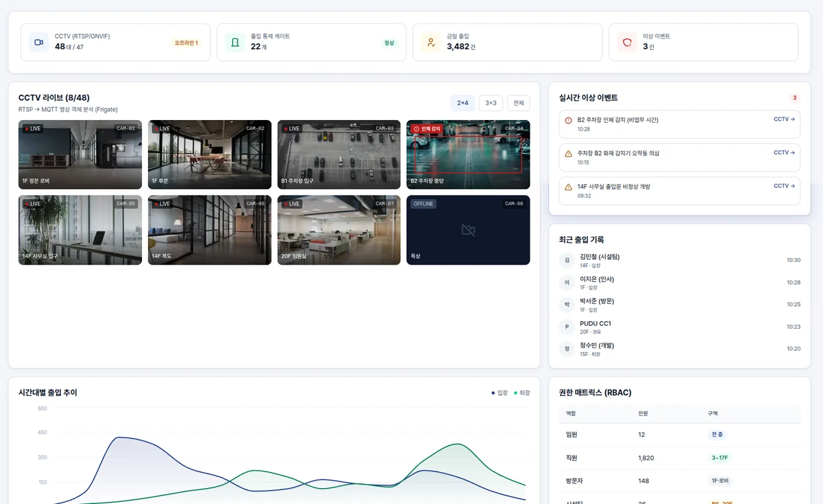The width and height of the screenshot is (823, 504).
Task: Open the 1F 후문 CAM-02 feed
Action: [210, 155]
